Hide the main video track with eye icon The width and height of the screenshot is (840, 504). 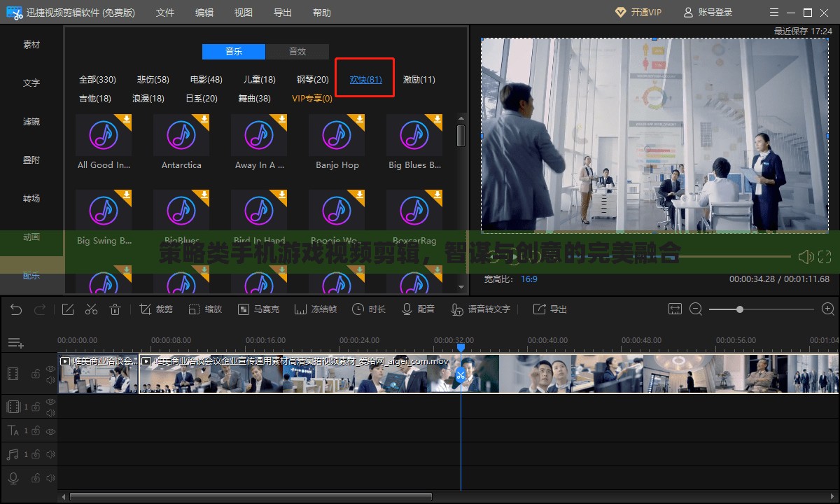point(50,368)
